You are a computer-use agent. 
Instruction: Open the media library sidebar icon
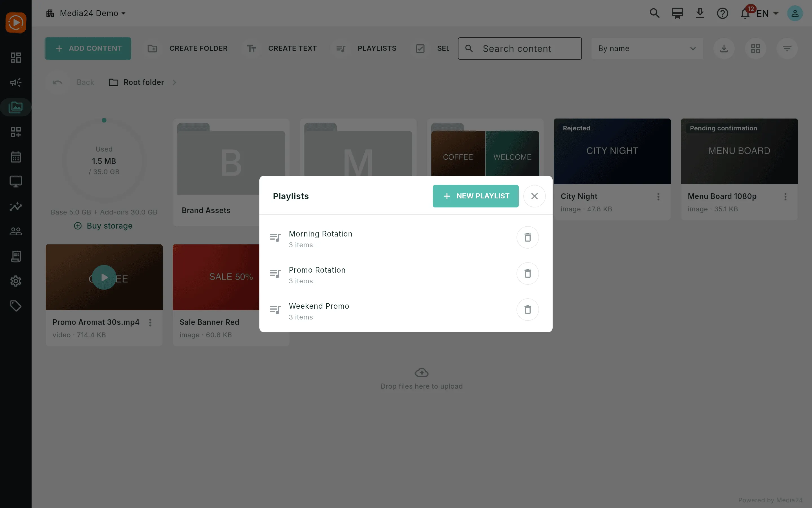pos(16,107)
